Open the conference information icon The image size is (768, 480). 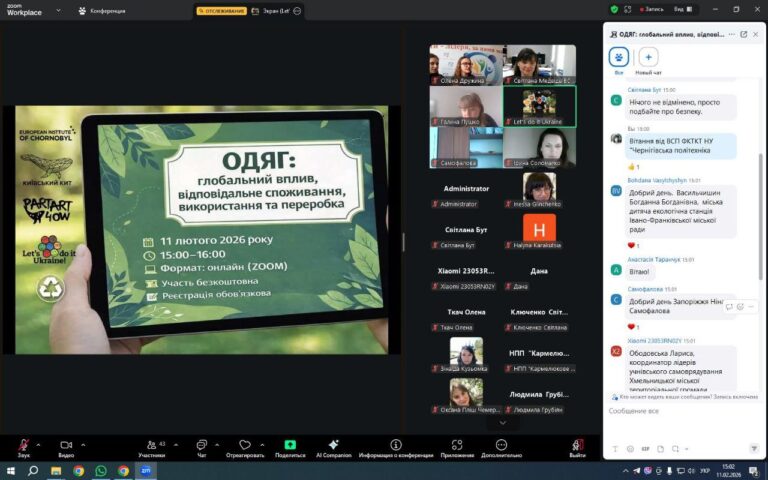click(396, 445)
